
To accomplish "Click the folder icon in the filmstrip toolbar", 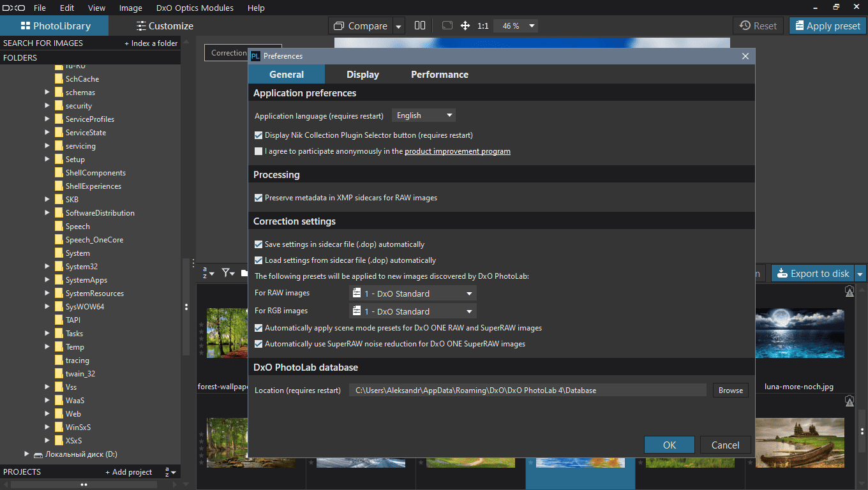I will pos(244,273).
